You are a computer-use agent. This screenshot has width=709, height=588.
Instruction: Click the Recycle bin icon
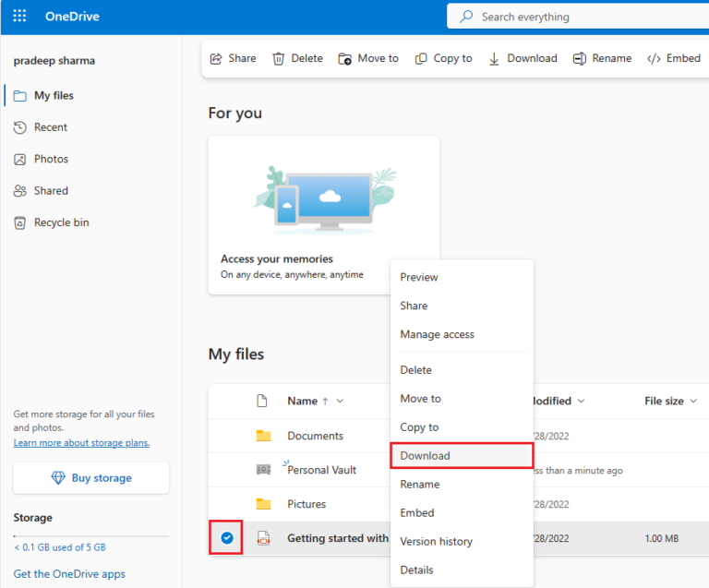(20, 222)
